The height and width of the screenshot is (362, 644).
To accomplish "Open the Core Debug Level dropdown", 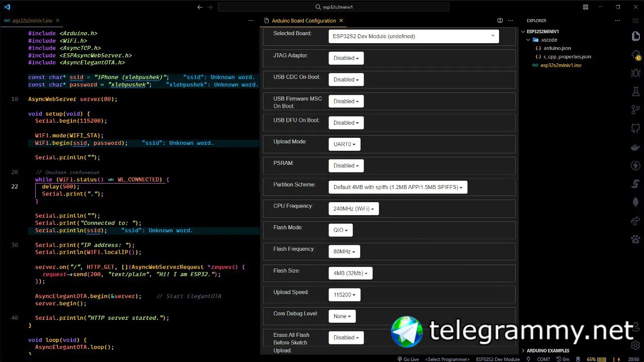I will [x=342, y=316].
